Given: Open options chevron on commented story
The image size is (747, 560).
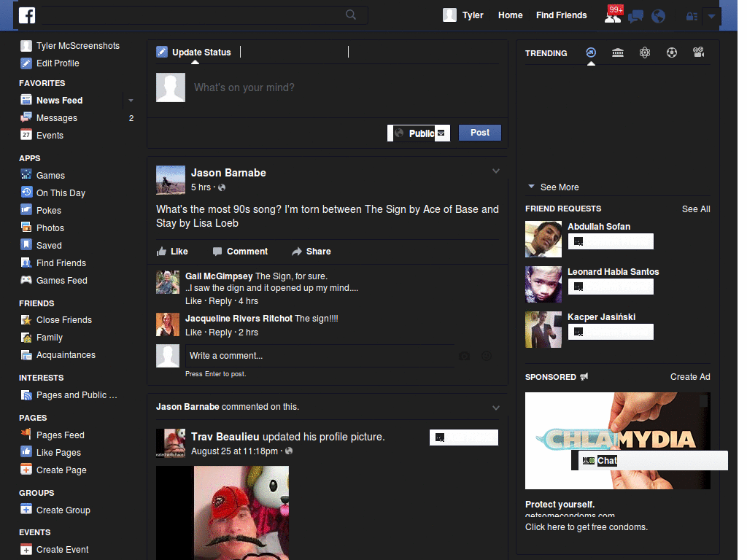Looking at the screenshot, I should pos(496,408).
